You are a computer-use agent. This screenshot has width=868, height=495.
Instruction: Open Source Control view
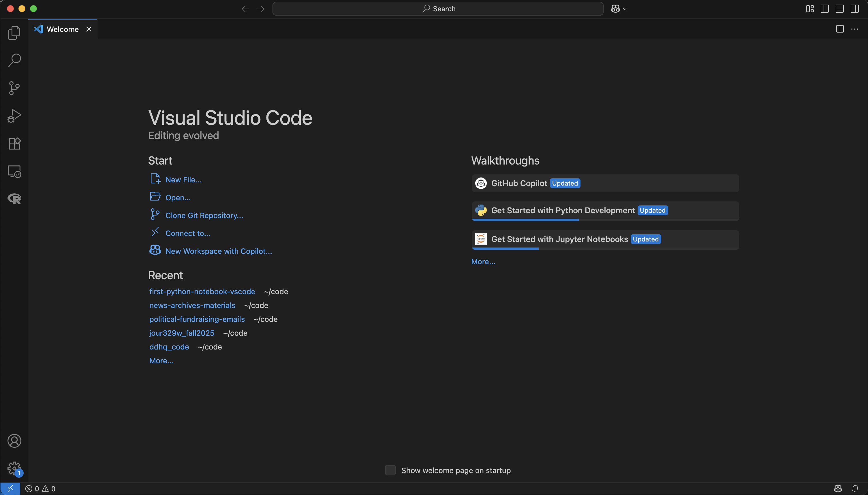pos(14,88)
